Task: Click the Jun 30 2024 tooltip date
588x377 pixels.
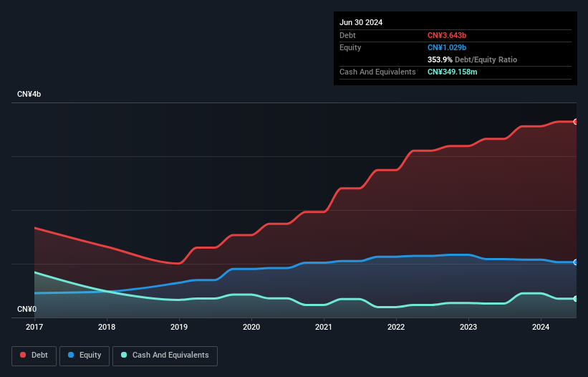Action: [361, 22]
